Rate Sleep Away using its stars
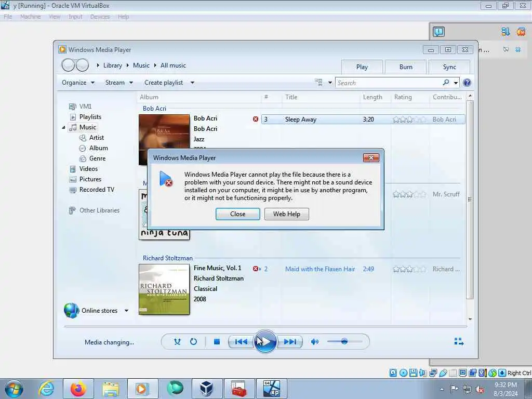 point(409,119)
